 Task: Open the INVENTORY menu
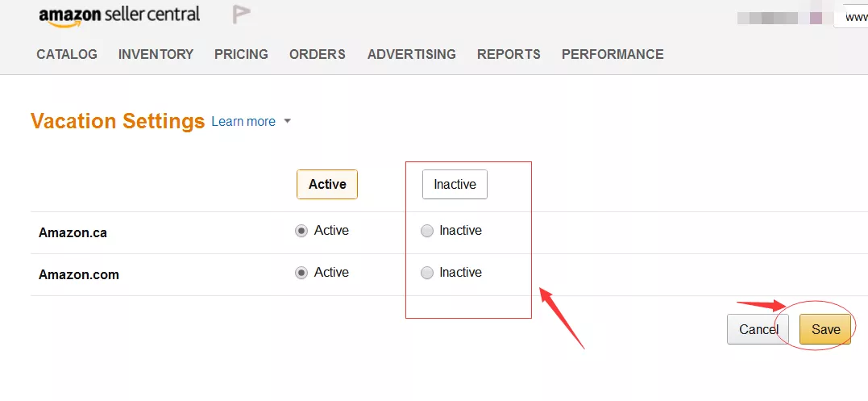pos(156,55)
